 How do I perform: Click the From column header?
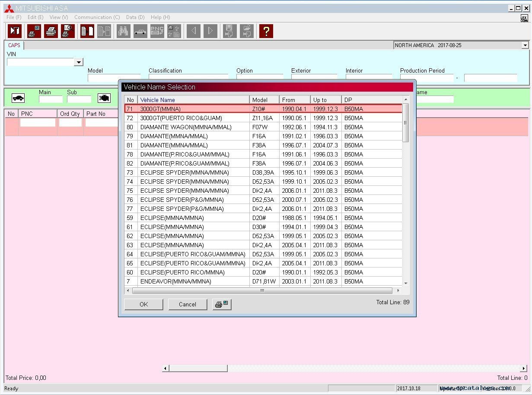[x=295, y=100]
